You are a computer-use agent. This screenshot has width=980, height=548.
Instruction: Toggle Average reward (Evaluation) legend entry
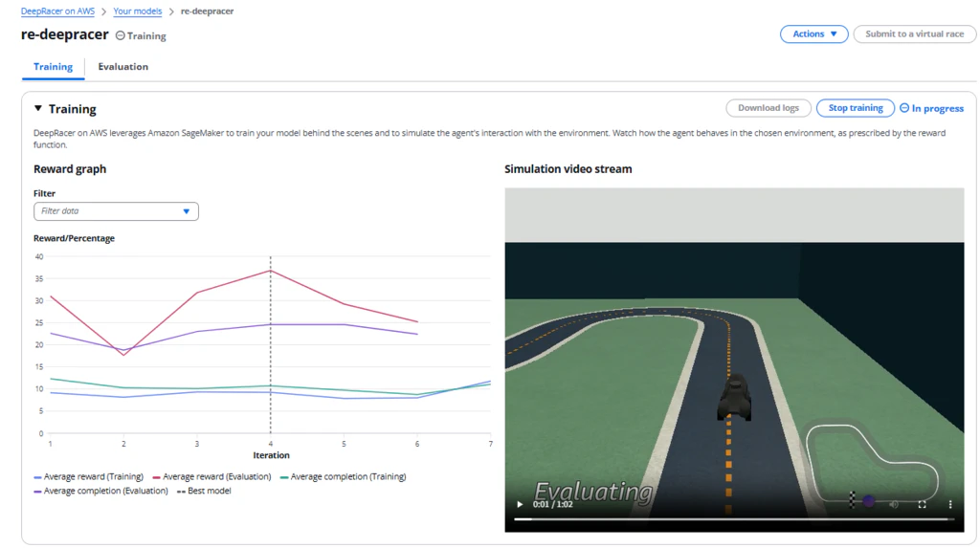pos(212,477)
